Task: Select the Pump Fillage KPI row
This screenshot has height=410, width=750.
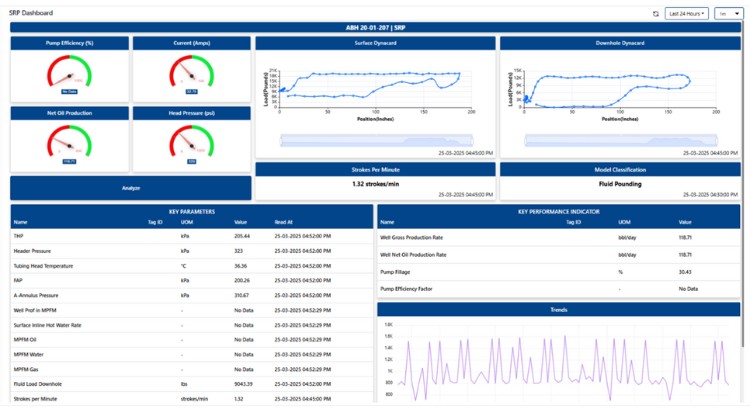Action: point(558,271)
